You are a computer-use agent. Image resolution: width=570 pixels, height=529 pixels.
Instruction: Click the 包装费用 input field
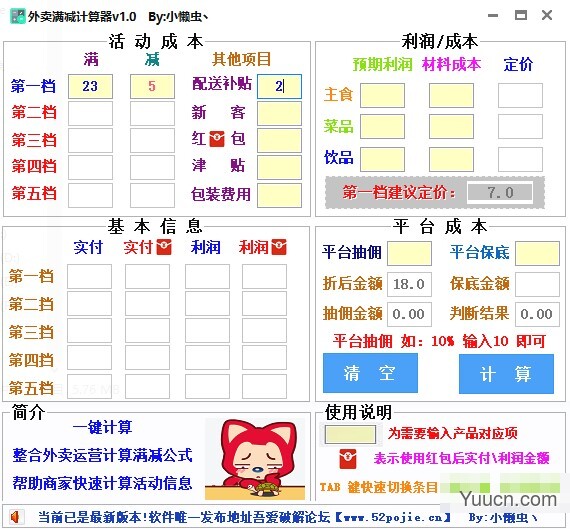pyautogui.click(x=279, y=196)
